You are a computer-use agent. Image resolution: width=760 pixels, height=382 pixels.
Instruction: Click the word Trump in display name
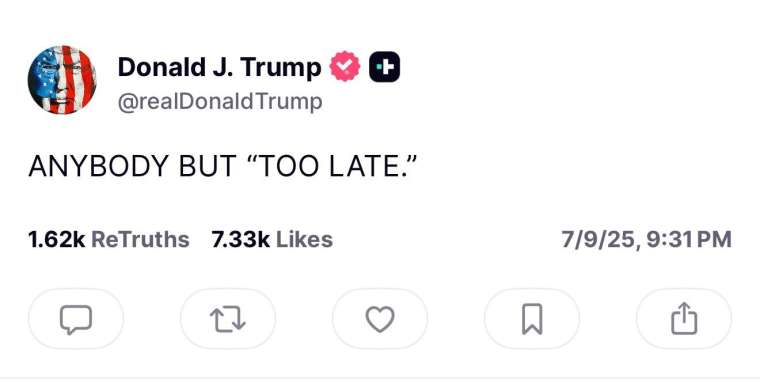coord(281,68)
